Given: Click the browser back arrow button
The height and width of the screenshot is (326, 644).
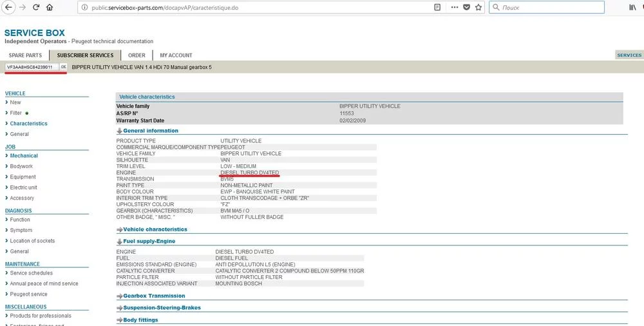Looking at the screenshot, I should pyautogui.click(x=8, y=8).
